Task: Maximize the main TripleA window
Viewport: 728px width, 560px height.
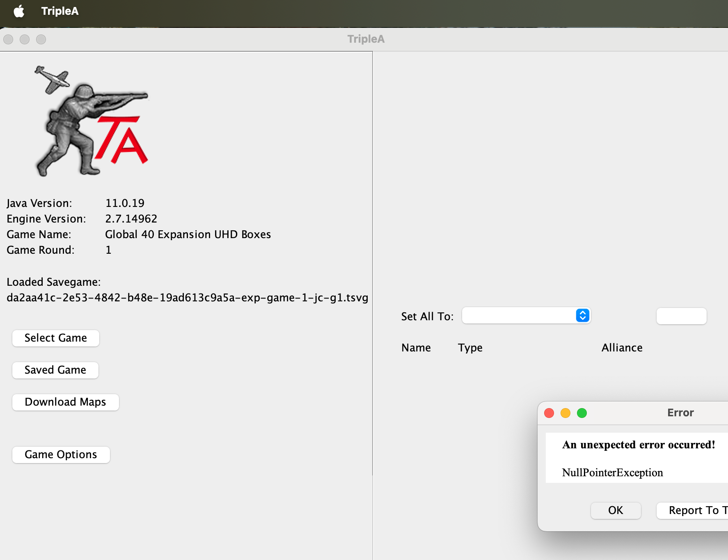Action: [41, 39]
